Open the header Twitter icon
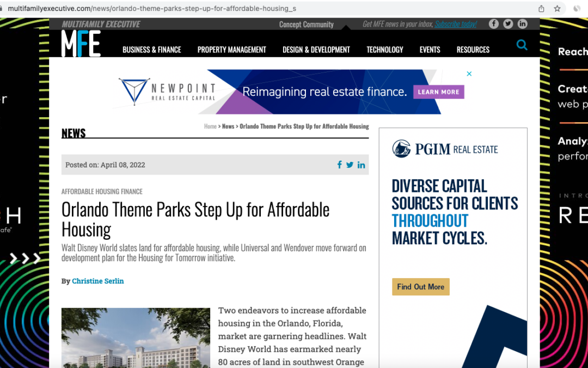Screen dimensions: 588x368 [508, 23]
